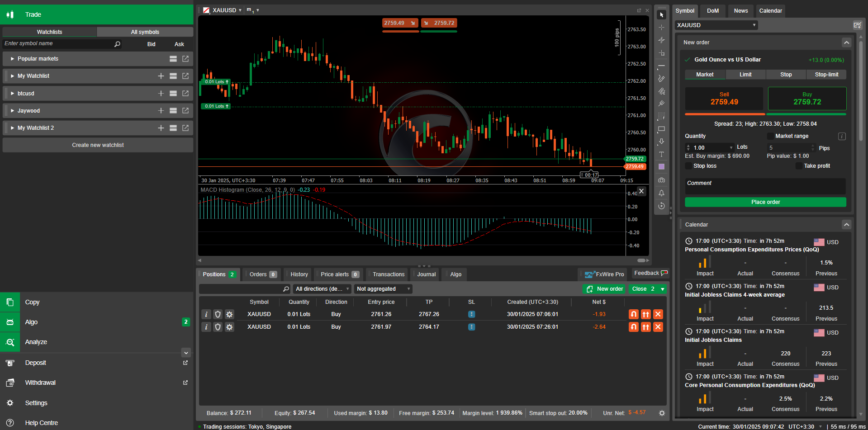Open the Not aggregated dropdown

tap(383, 289)
